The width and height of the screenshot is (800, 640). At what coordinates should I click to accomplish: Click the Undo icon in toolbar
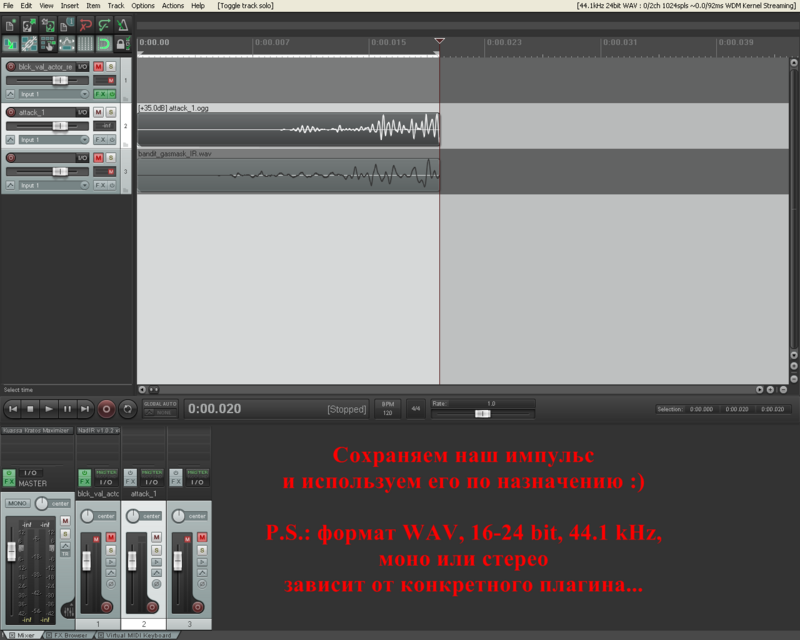point(84,25)
